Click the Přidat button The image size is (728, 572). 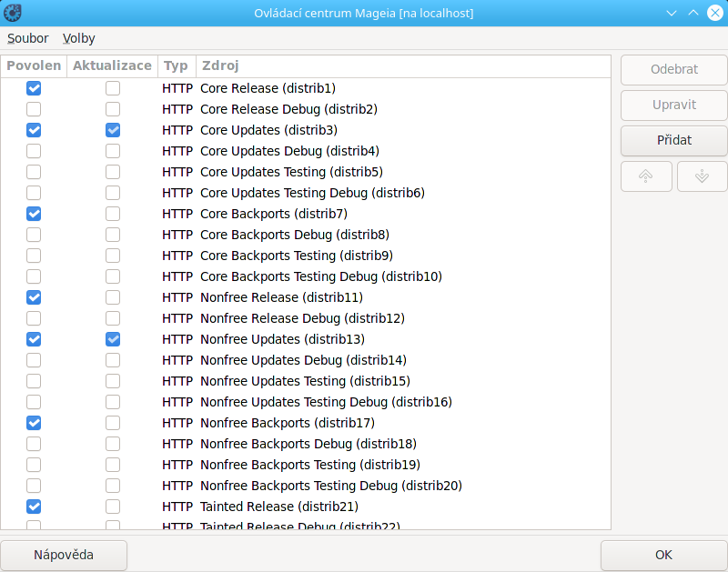pyautogui.click(x=674, y=140)
